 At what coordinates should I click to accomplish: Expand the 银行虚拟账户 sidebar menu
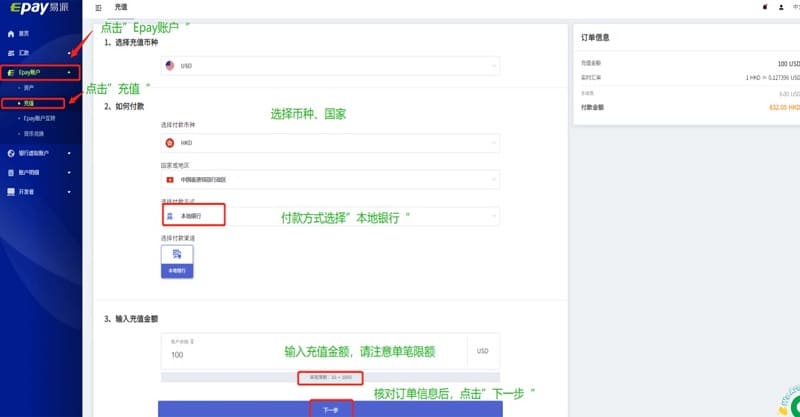pos(40,153)
